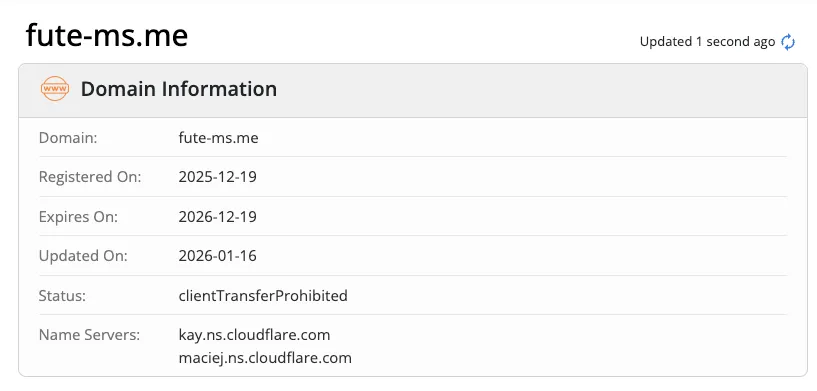This screenshot has height=391, width=817.
Task: Click the Registered On date 2025-12-19
Action: coord(217,177)
